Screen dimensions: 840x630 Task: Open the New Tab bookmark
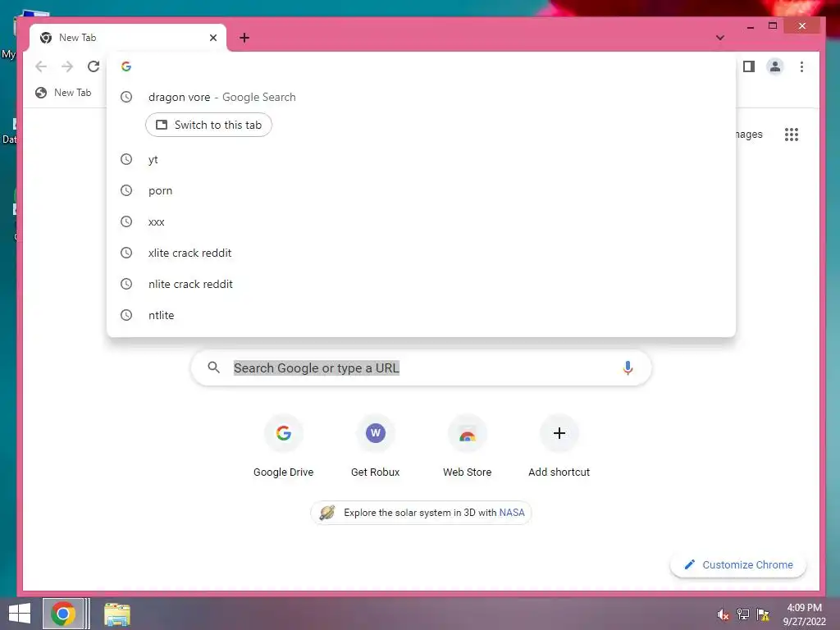[x=63, y=93]
